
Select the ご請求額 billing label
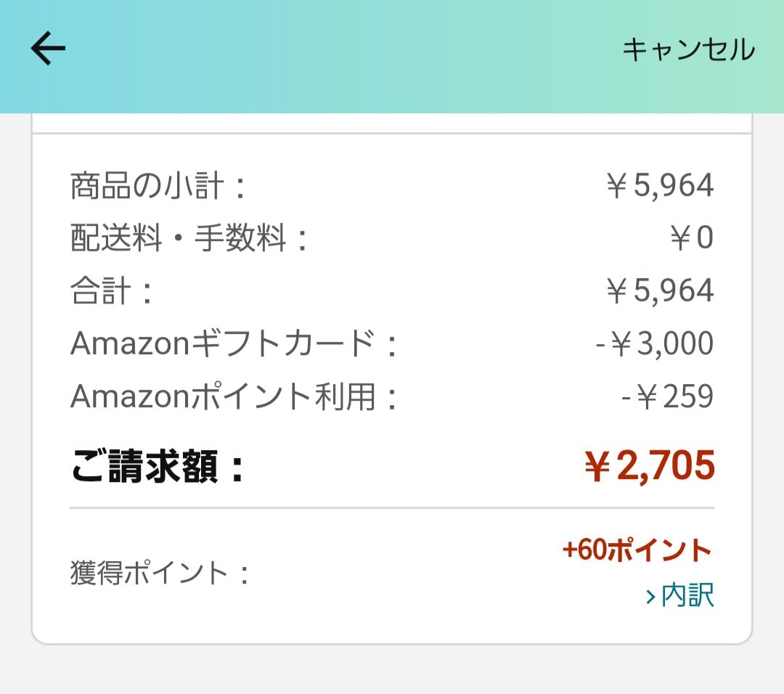[x=158, y=467]
